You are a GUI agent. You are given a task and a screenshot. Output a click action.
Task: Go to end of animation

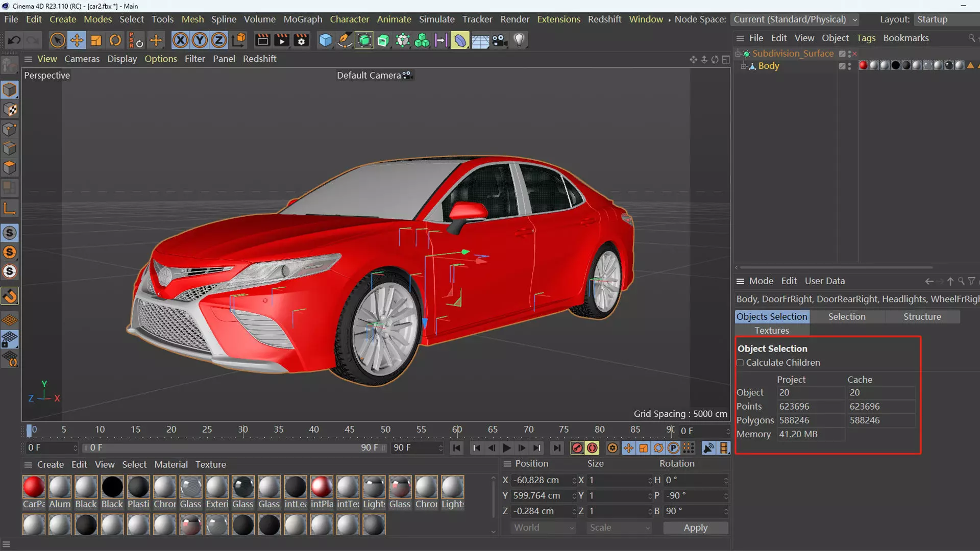557,448
